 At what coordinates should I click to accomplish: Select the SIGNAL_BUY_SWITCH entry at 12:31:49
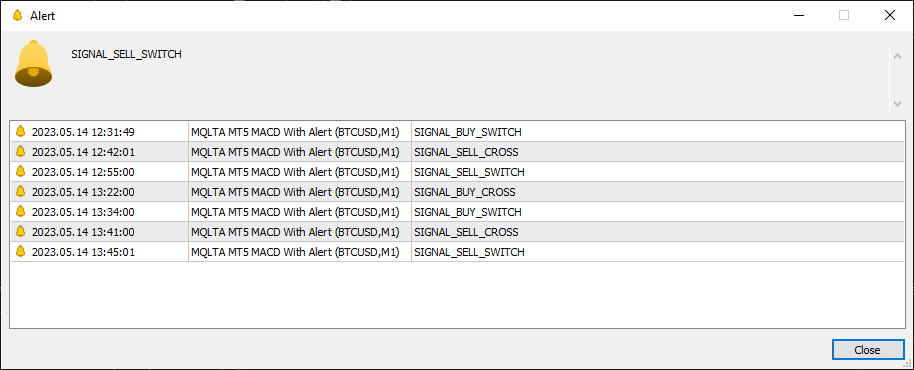click(458, 132)
